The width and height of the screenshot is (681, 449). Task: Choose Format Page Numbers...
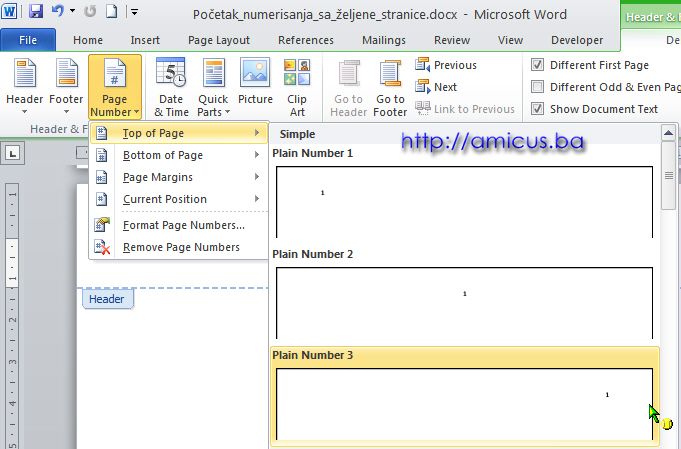pos(179,225)
